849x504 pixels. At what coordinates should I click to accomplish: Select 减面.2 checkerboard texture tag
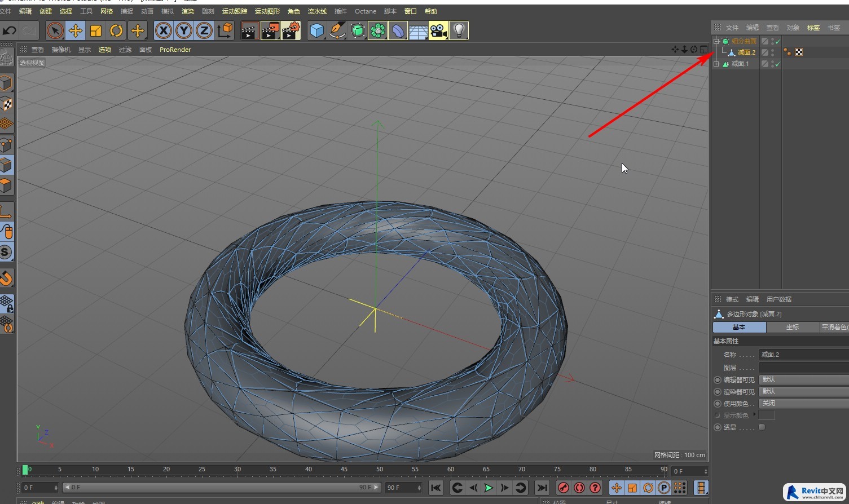799,52
